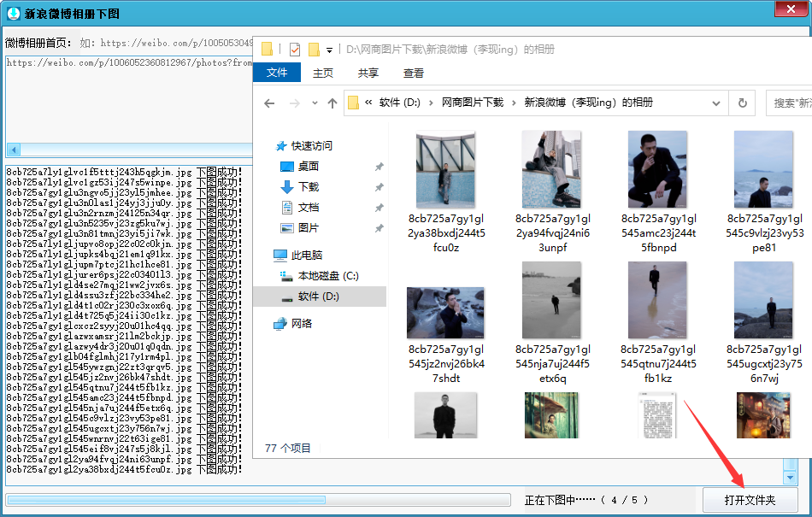The image size is (812, 517).
Task: Click log line 8cb725a7gy1gl2ya38bxdj244t5fcu0z.jpg
Action: click(123, 470)
